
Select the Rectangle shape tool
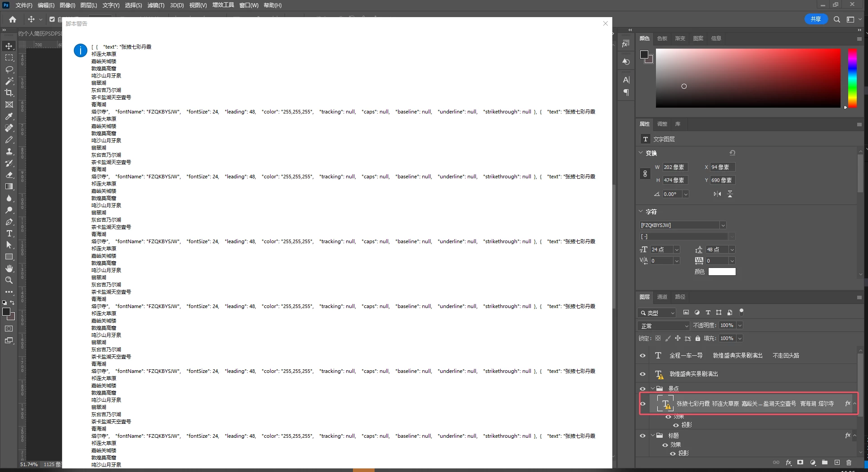(9, 257)
